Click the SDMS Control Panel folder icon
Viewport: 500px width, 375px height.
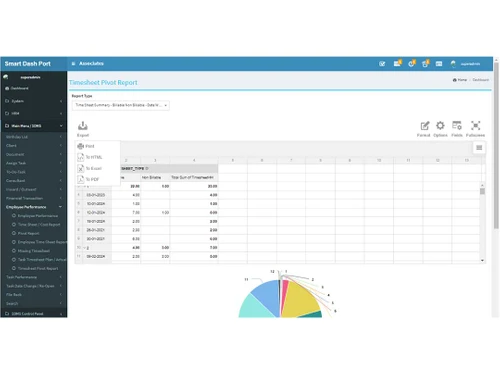pos(7,314)
